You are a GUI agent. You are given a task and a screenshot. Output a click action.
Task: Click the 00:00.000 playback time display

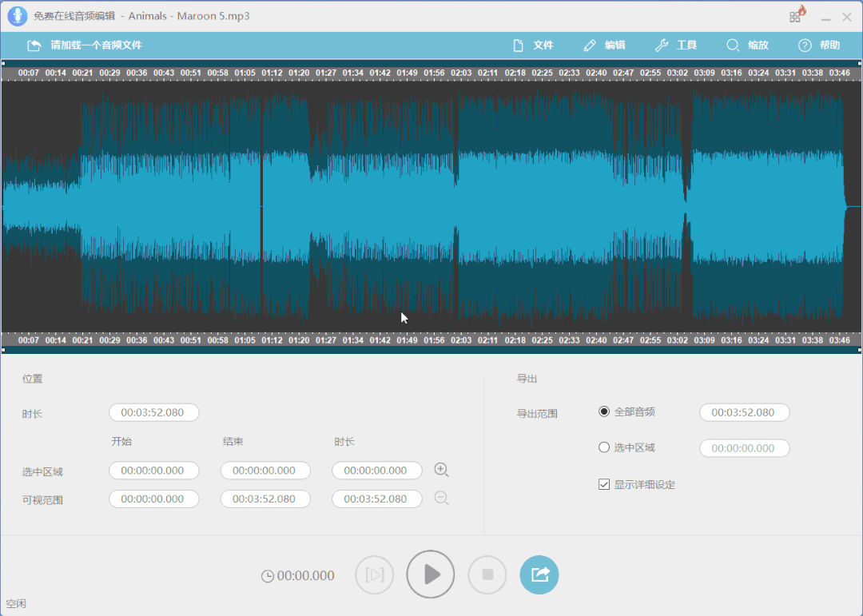(x=305, y=576)
